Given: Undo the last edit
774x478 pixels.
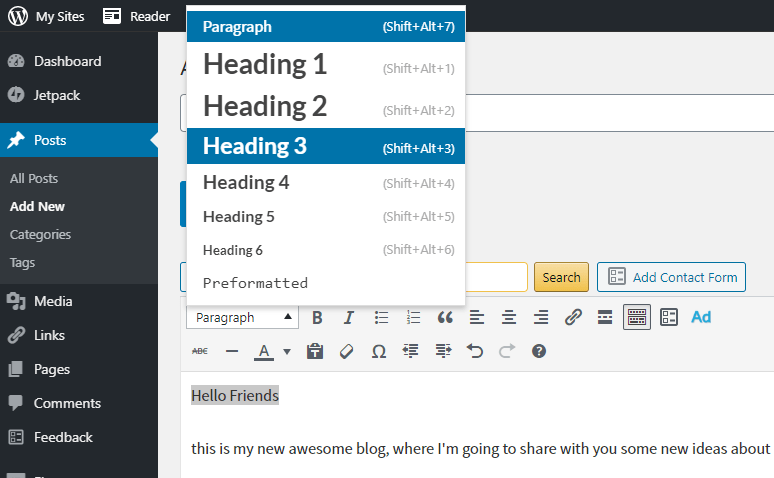Looking at the screenshot, I should click(475, 351).
